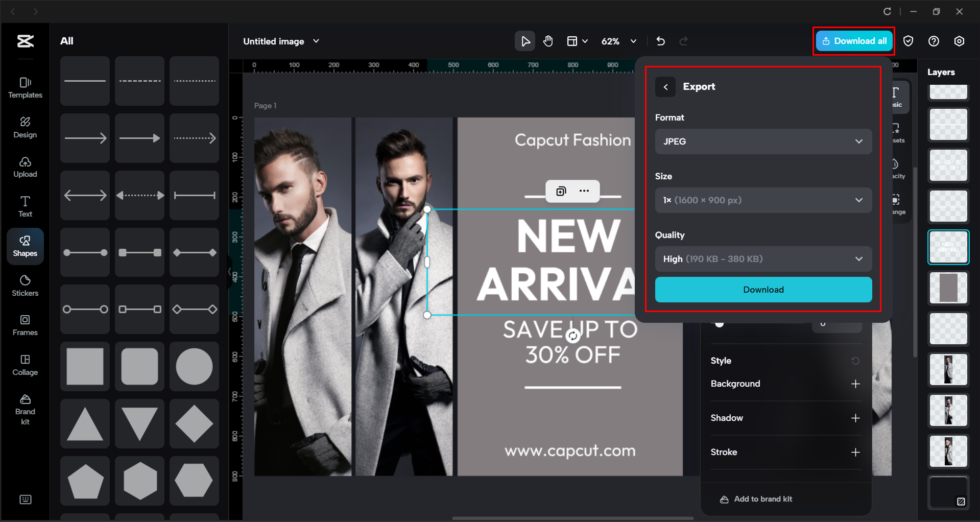The image size is (980, 522).
Task: Undo the last action
Action: pos(660,41)
